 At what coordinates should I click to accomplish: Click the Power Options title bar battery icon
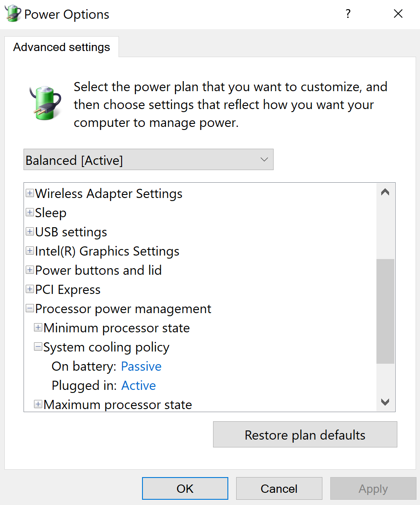click(x=13, y=14)
